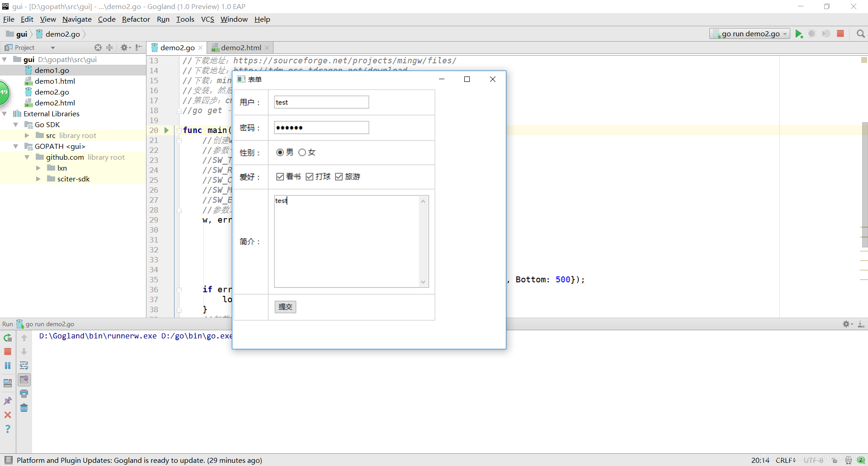This screenshot has width=868, height=466.
Task: Select demo1.html in project tree
Action: click(x=55, y=81)
